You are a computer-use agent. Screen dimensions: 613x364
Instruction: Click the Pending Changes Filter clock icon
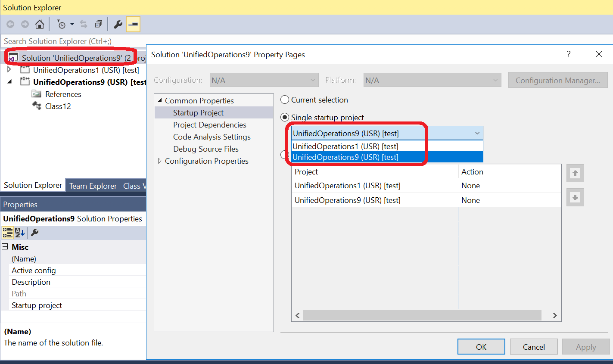[61, 25]
